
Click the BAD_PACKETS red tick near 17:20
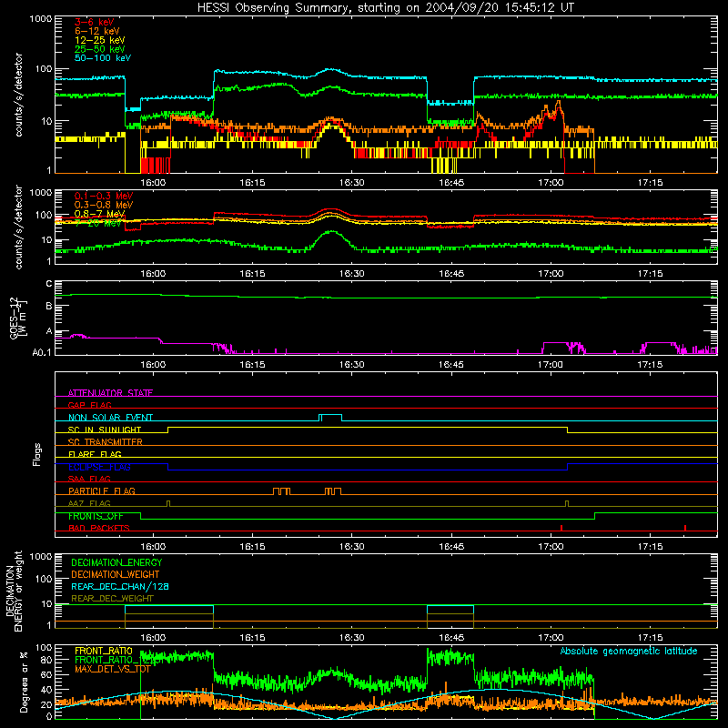click(685, 528)
